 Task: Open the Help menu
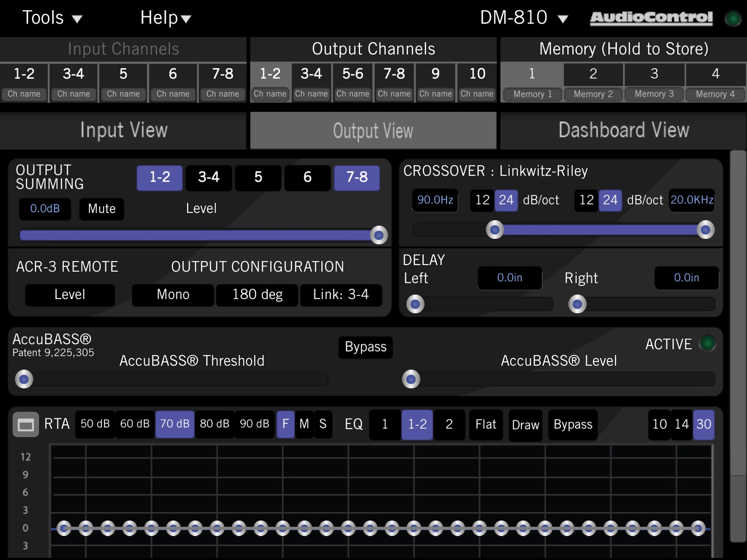tap(164, 17)
